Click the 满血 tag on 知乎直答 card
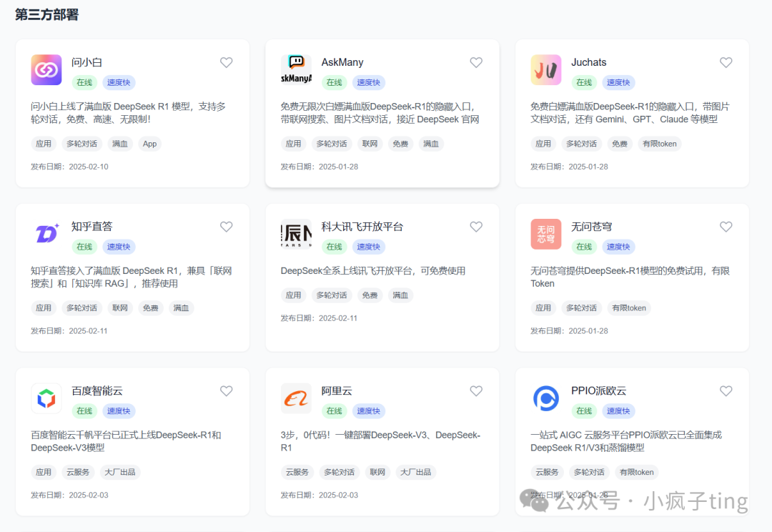 point(181,308)
